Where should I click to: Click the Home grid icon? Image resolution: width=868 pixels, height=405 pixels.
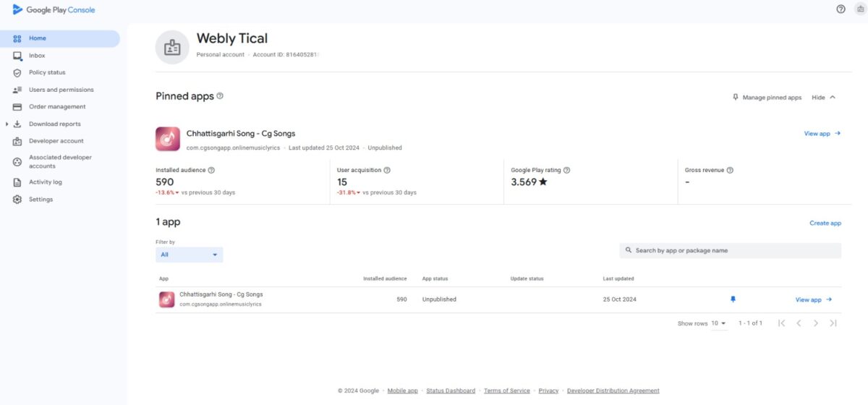pyautogui.click(x=17, y=38)
